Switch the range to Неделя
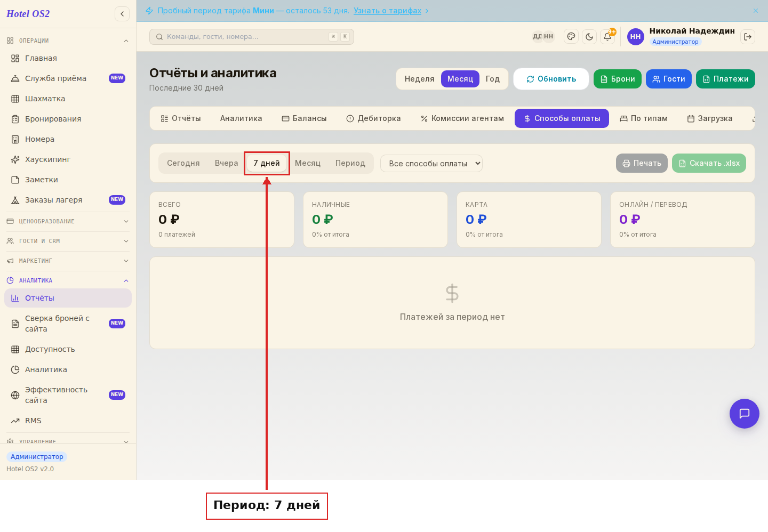The image size is (768, 532). pos(419,79)
